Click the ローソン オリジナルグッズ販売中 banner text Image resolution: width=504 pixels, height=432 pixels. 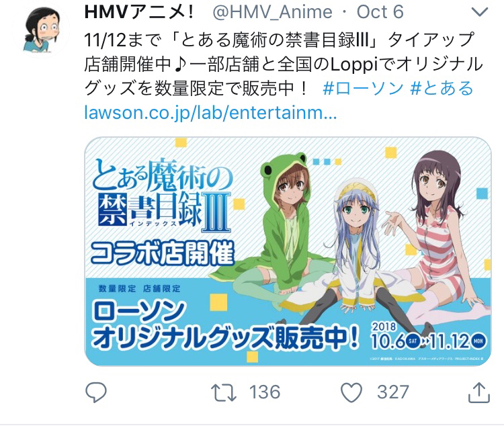point(225,325)
